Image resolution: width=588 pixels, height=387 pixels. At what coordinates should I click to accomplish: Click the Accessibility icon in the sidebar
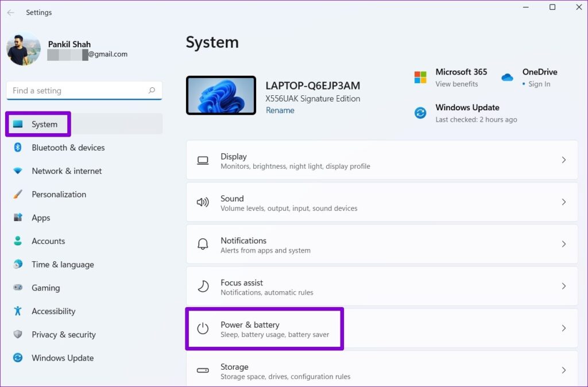pos(16,311)
